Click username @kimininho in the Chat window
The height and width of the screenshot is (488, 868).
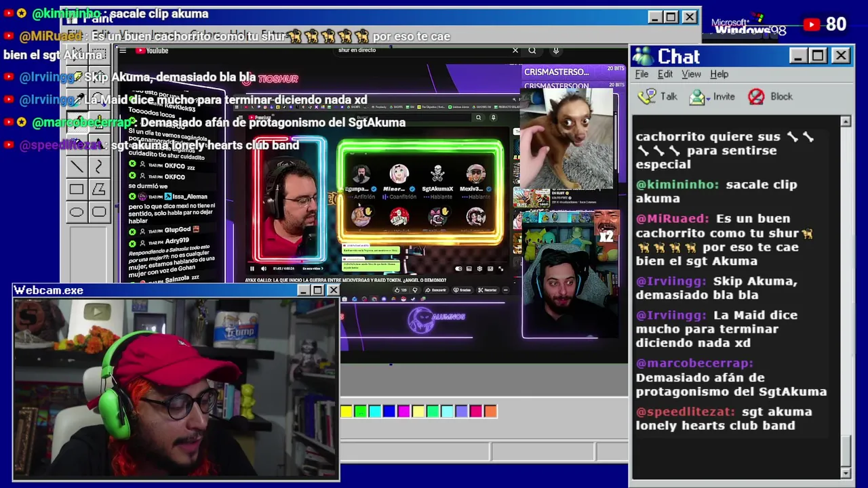[x=678, y=184]
